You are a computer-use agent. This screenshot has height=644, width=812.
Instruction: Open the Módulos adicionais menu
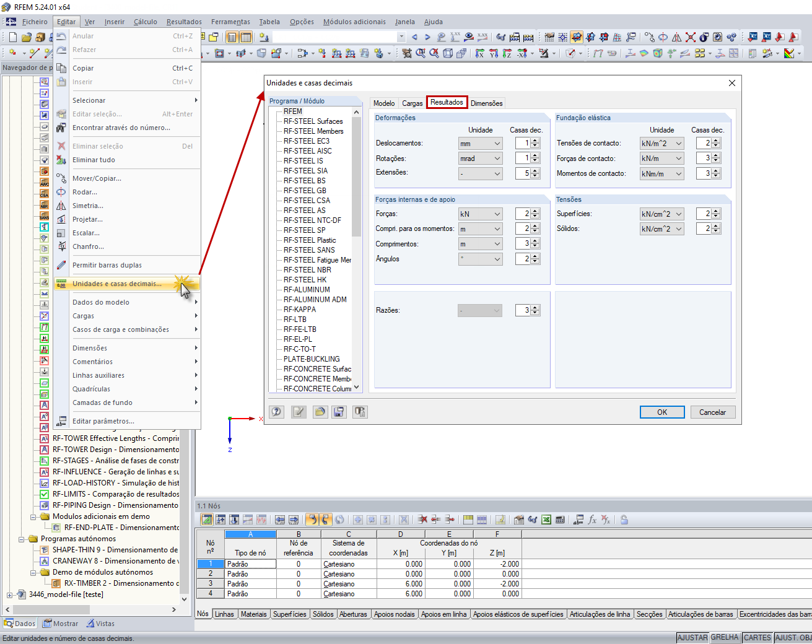pos(354,22)
